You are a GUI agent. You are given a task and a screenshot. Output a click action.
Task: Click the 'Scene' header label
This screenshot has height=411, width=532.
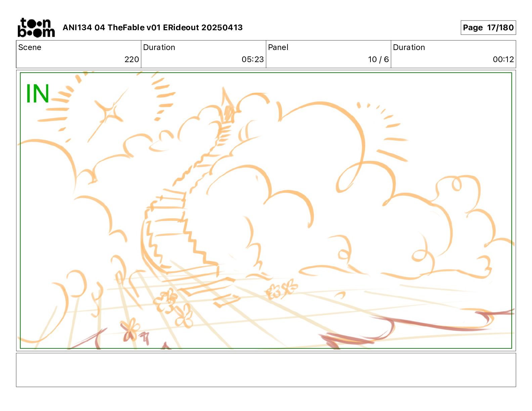tap(30, 47)
